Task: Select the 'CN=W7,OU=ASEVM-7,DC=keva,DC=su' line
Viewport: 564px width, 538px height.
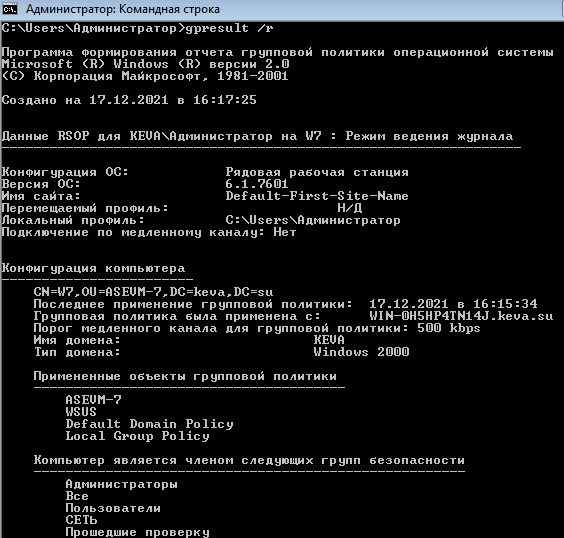Action: coord(153,292)
